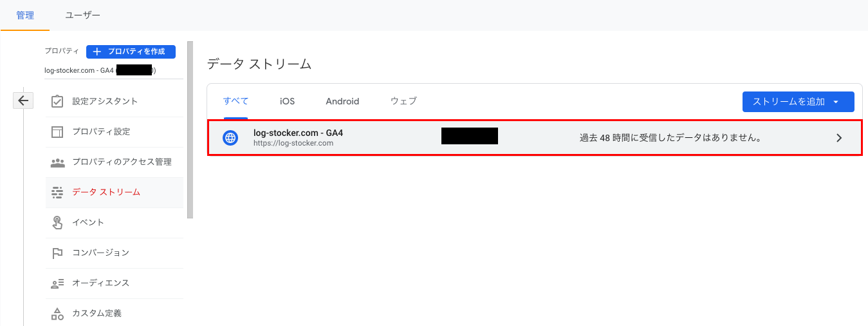The height and width of the screenshot is (326, 868).
Task: Click the Conversions flag icon
Action: click(57, 253)
